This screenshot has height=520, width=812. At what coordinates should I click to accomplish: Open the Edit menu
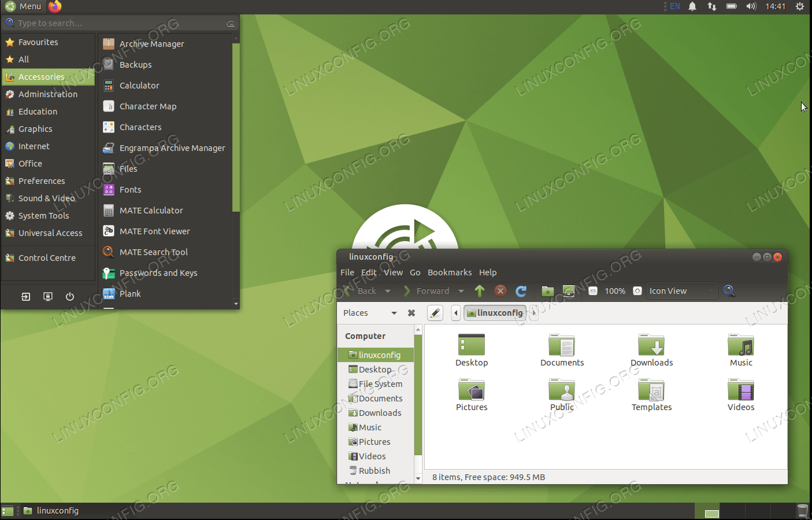pos(369,272)
